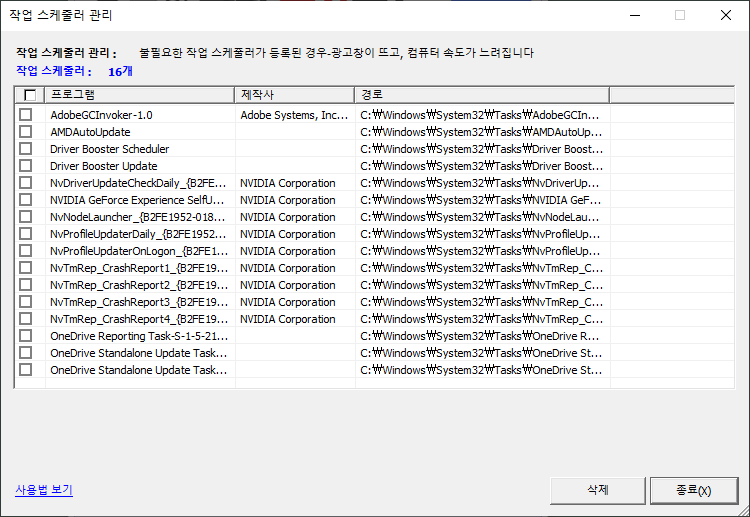The width and height of the screenshot is (750, 517).
Task: Check the NvProfileUpdaterOnLogon checkbox
Action: pyautogui.click(x=26, y=251)
